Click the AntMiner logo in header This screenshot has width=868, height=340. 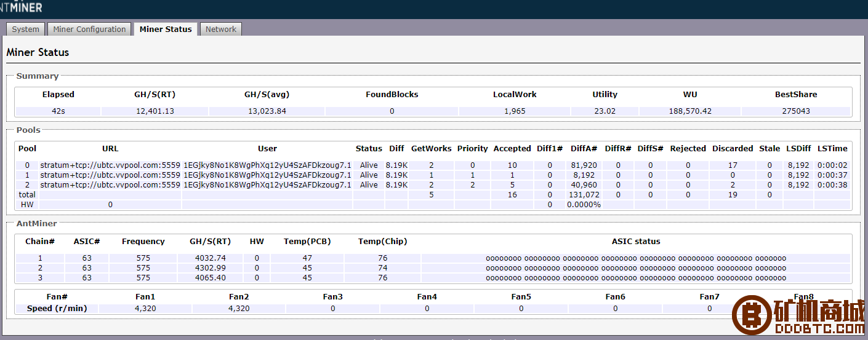click(x=22, y=7)
